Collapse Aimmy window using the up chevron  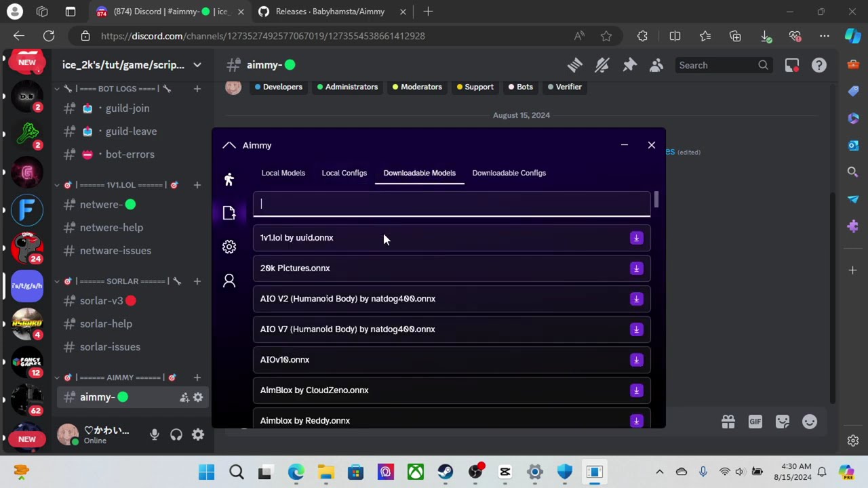click(x=229, y=145)
